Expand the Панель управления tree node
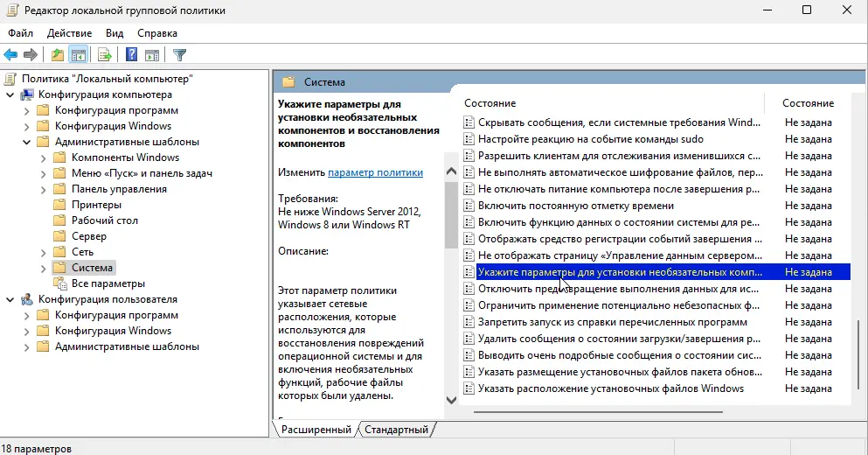The width and height of the screenshot is (868, 455). (x=42, y=189)
